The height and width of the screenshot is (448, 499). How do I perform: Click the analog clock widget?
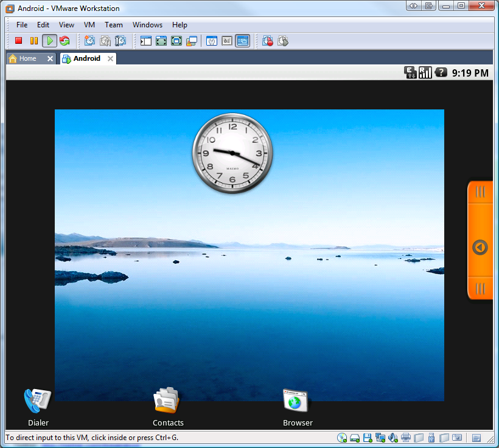pyautogui.click(x=232, y=153)
